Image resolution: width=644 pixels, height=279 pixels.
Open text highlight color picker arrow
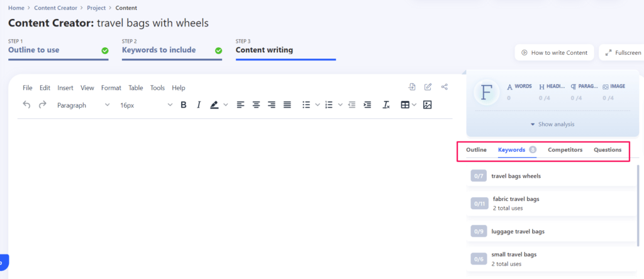click(226, 105)
